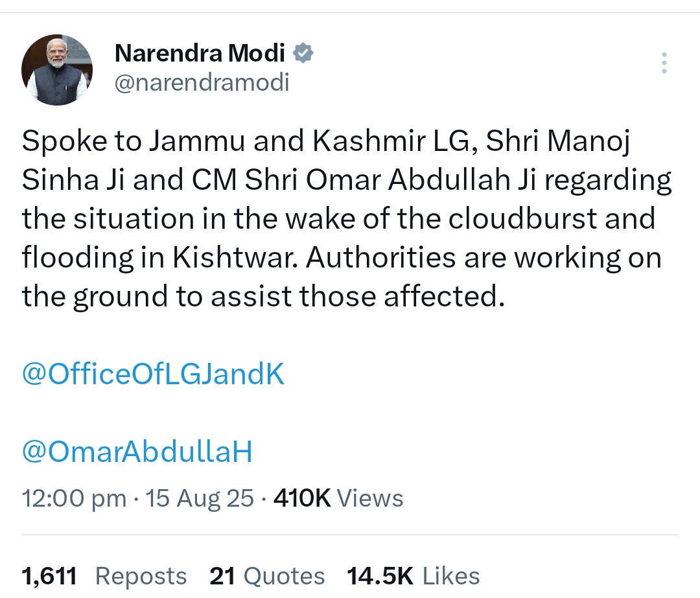This screenshot has width=700, height=598.
Task: Click the 1,611 repost count
Action: click(49, 575)
